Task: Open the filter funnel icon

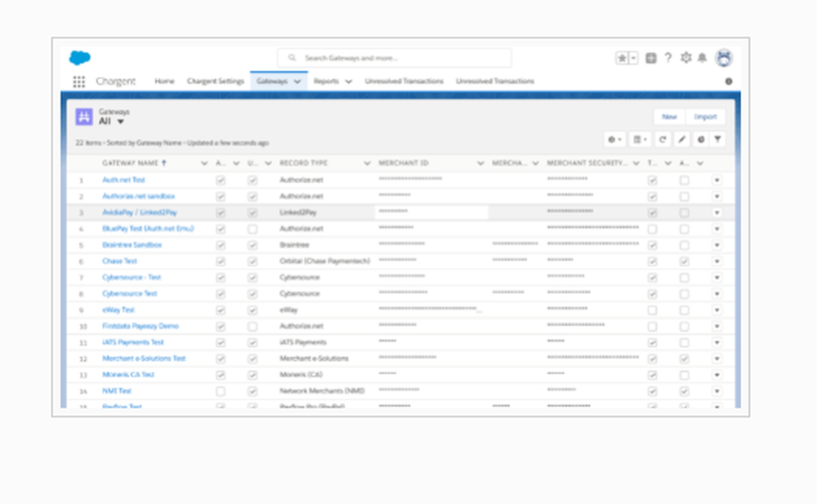Action: pyautogui.click(x=718, y=139)
